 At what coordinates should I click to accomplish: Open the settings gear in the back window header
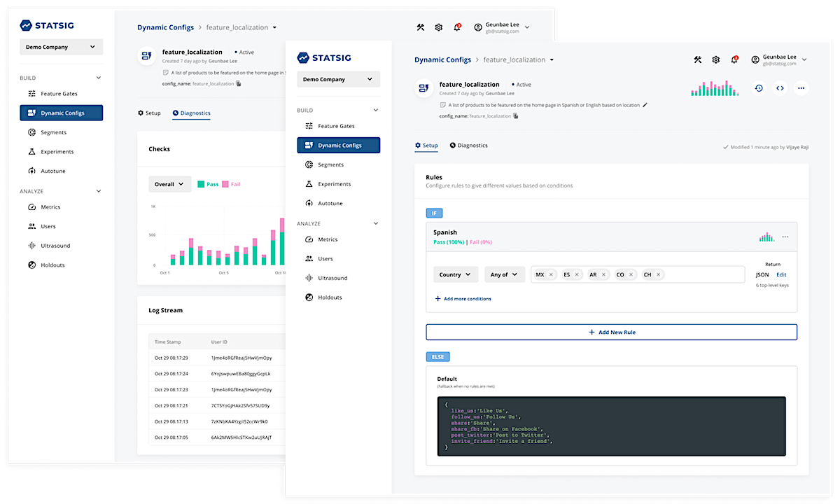439,27
